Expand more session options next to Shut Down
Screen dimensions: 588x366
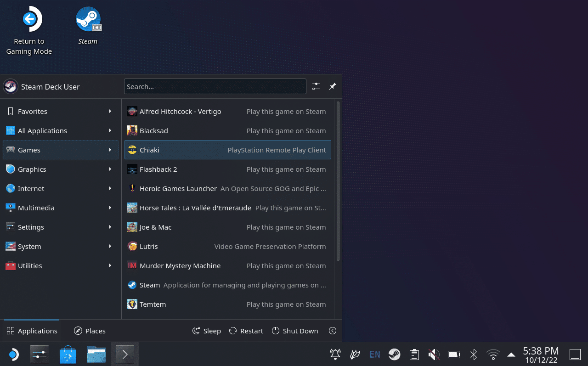point(333,331)
